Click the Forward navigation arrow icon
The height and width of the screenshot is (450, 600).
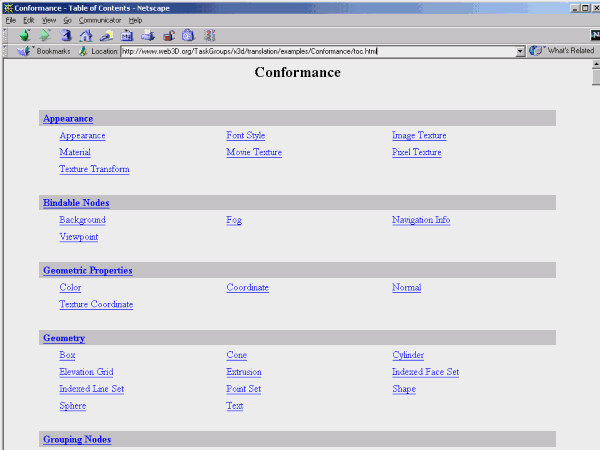pos(45,35)
